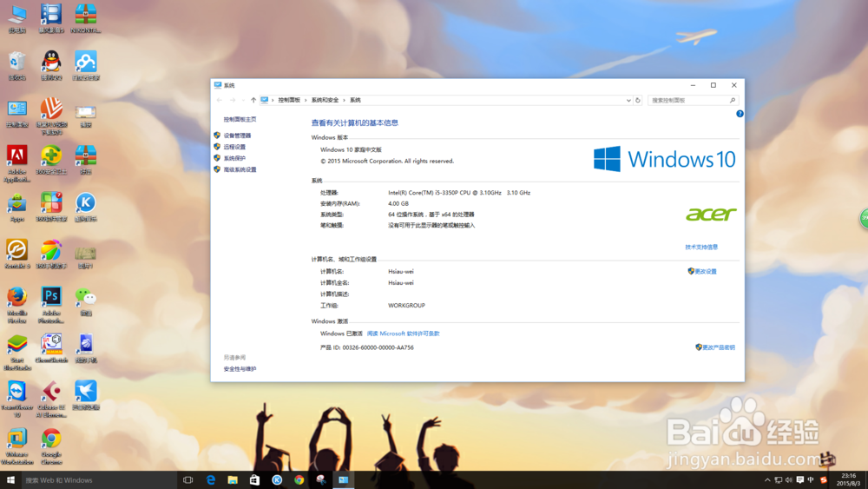
Task: Click the product ID 00326-60000-00000-AA756
Action: (378, 347)
